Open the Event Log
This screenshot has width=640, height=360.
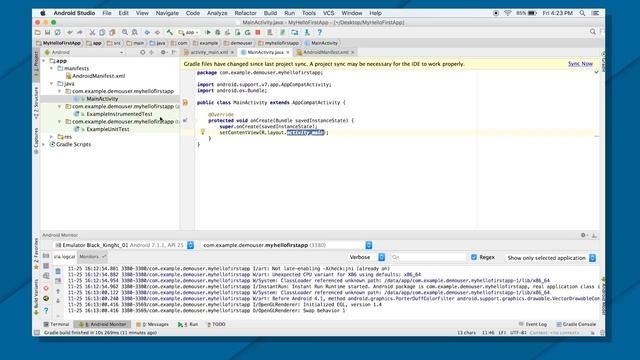(x=533, y=324)
